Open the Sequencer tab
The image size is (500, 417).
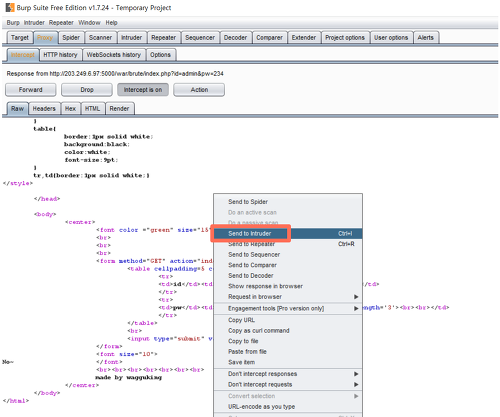tap(200, 38)
